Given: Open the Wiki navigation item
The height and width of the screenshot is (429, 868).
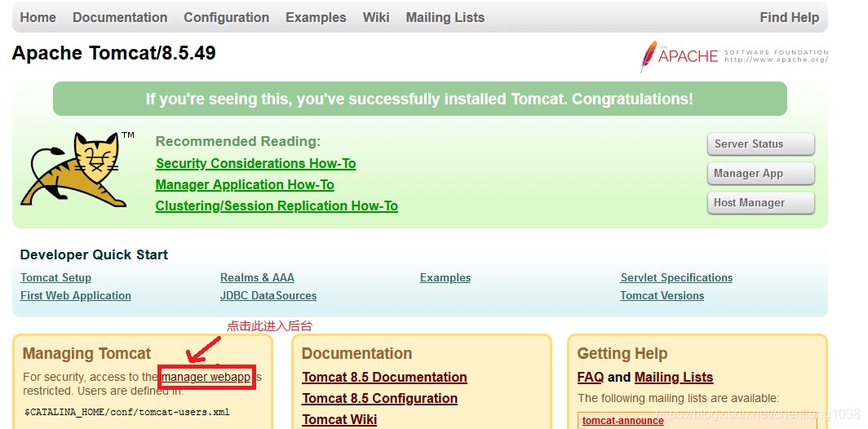Looking at the screenshot, I should point(376,18).
